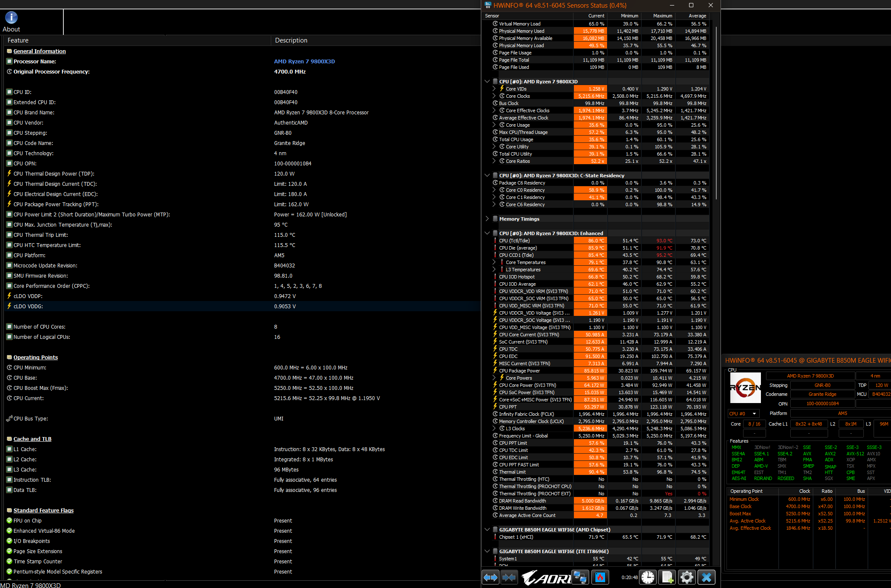
Task: Open the Standard Feature Flags section link
Action: point(43,511)
